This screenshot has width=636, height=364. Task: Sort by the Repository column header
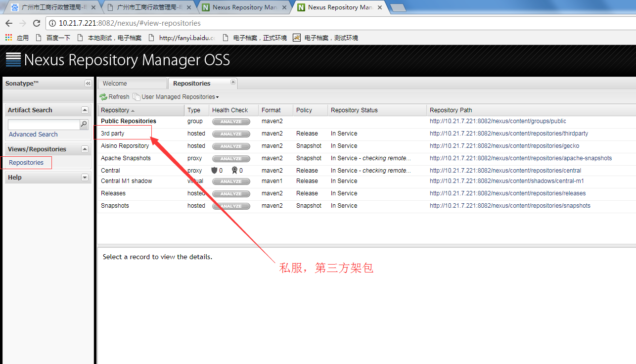pos(141,110)
